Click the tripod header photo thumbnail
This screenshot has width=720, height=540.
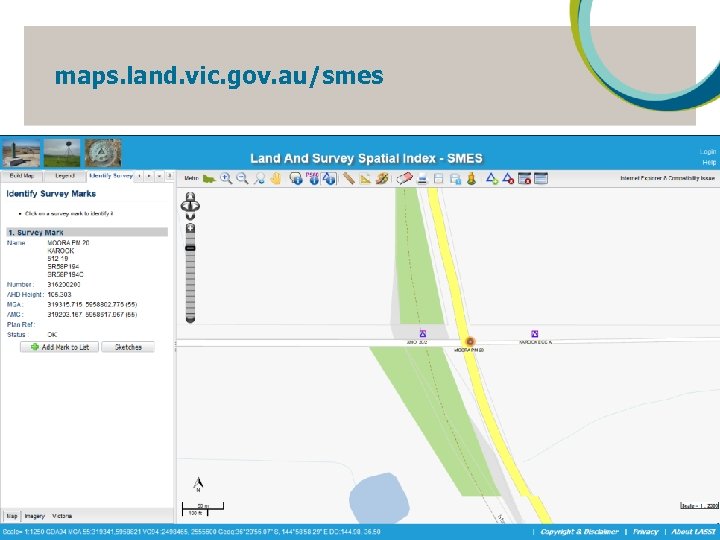coord(62,153)
